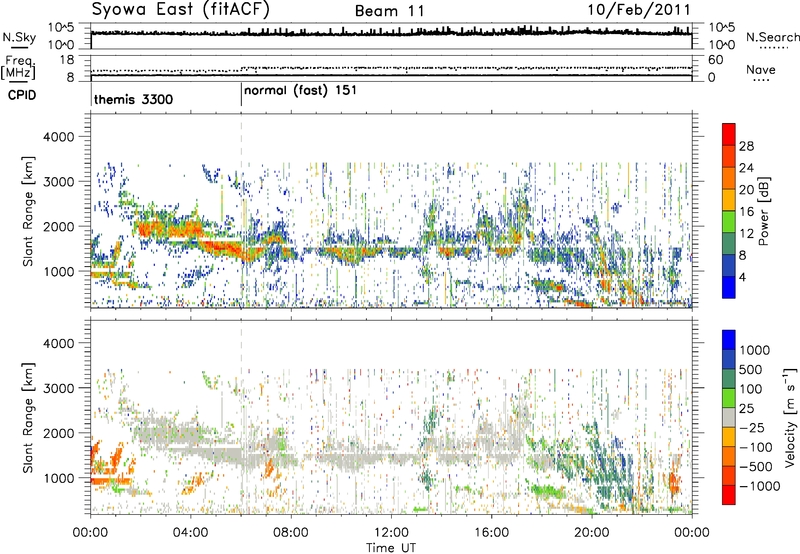Click the dashed CPID-change line in power panel
Viewport: 800px width, 554px height.
pyautogui.click(x=241, y=211)
